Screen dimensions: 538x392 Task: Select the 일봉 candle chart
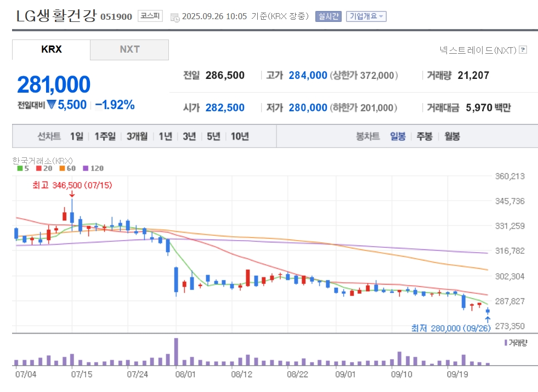398,137
